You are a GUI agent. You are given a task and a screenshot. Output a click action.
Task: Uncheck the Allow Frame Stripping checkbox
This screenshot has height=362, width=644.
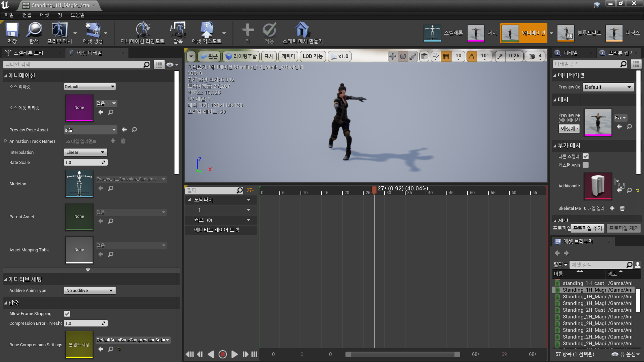[x=67, y=314]
